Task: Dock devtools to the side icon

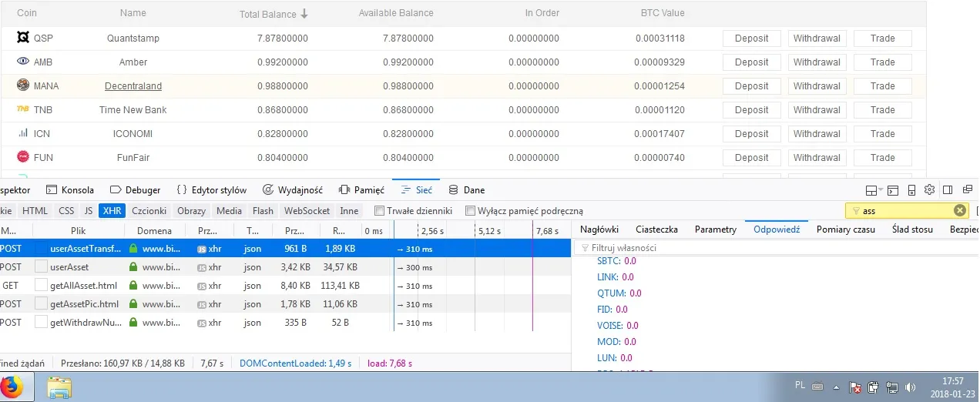Action: (948, 190)
